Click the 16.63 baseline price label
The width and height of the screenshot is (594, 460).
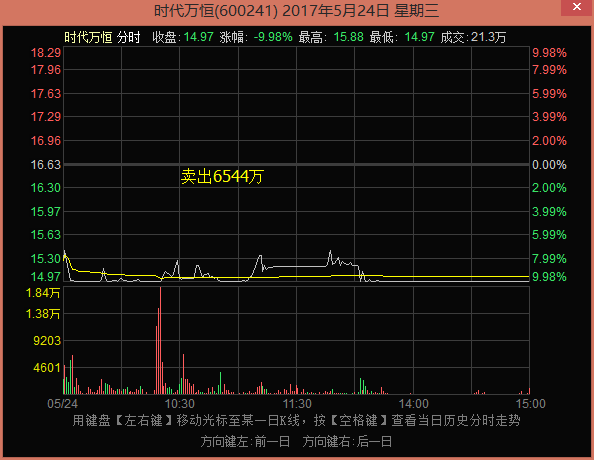point(45,165)
